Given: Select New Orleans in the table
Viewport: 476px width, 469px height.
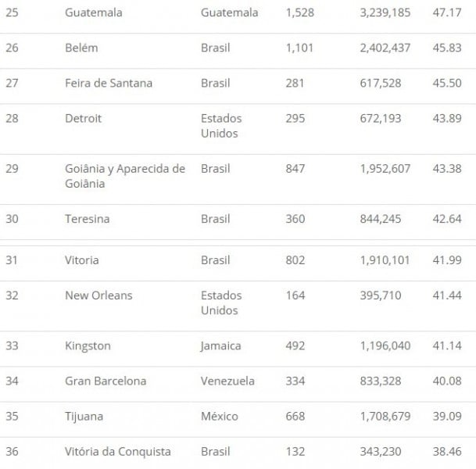Looking at the screenshot, I should (x=98, y=295).
